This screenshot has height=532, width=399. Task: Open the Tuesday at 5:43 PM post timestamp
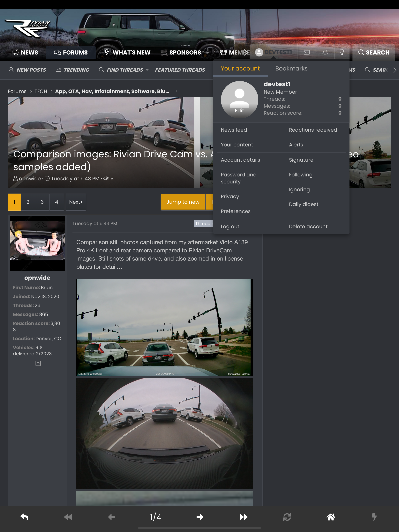(95, 224)
